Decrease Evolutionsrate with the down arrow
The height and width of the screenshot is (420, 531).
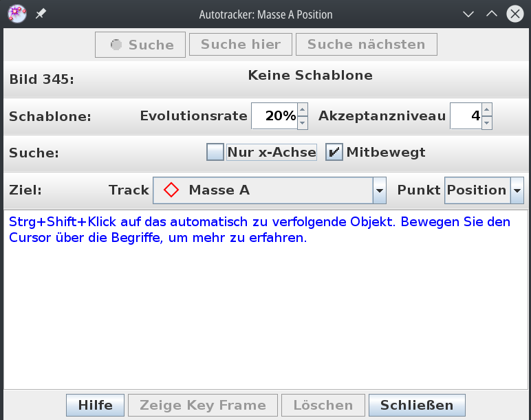click(x=303, y=122)
